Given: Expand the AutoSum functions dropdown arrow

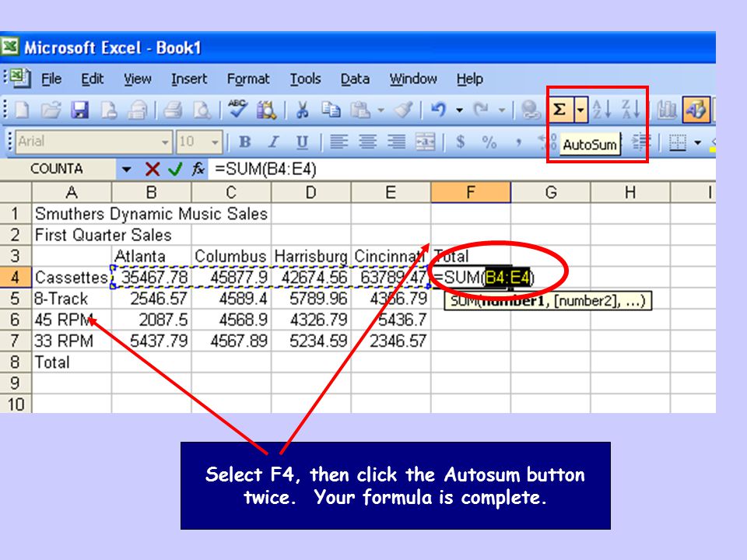Looking at the screenshot, I should coord(580,110).
